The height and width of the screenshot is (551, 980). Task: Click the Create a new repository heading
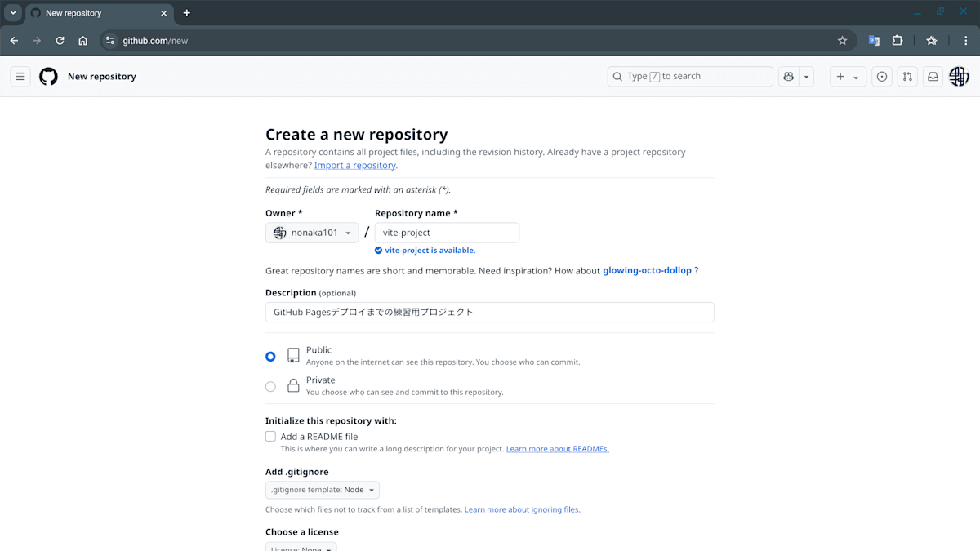(357, 135)
